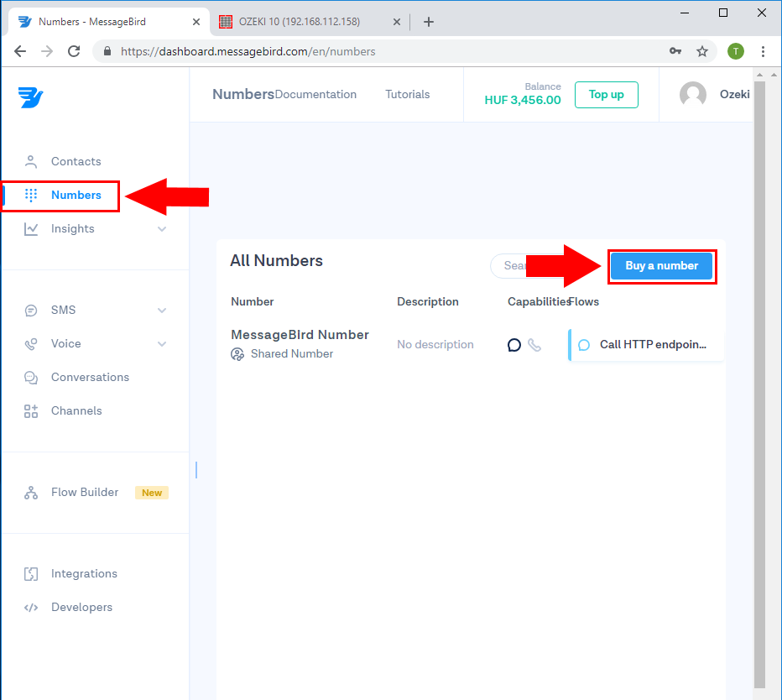Viewport: 782px width, 700px height.
Task: Click the Shared Number globe icon
Action: point(237,354)
